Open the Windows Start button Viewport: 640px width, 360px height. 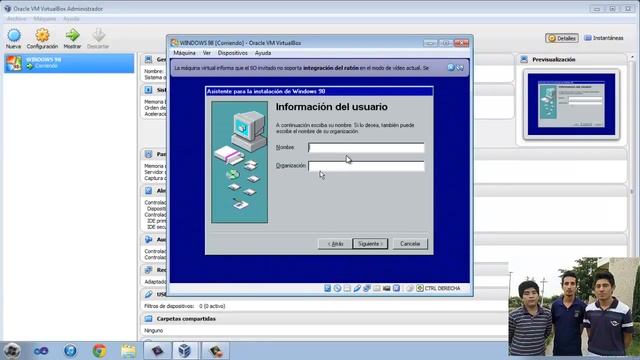click(x=12, y=351)
